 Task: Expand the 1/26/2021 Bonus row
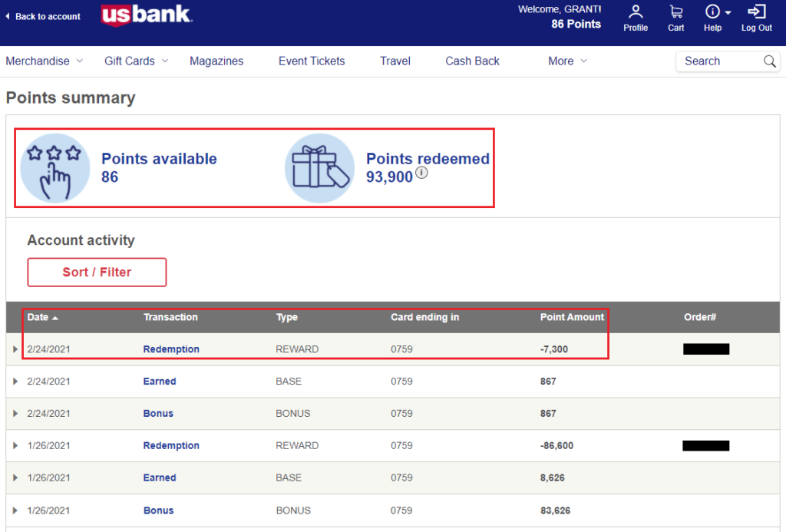click(x=17, y=510)
